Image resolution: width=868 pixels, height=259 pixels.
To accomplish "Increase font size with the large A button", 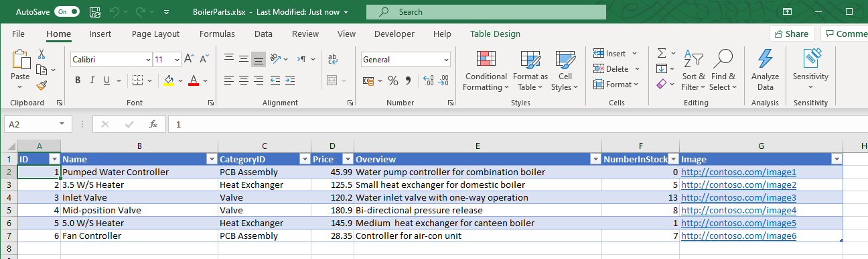I will click(189, 59).
